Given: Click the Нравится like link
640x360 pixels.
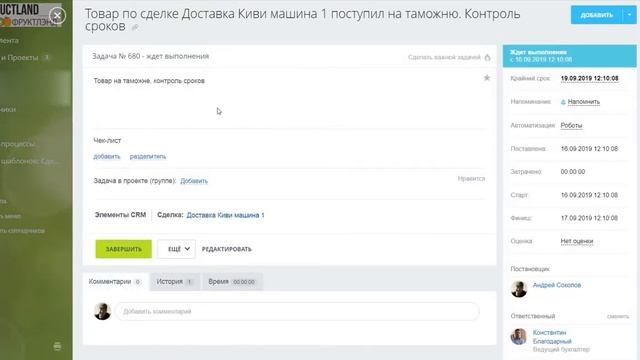Looking at the screenshot, I should [471, 179].
